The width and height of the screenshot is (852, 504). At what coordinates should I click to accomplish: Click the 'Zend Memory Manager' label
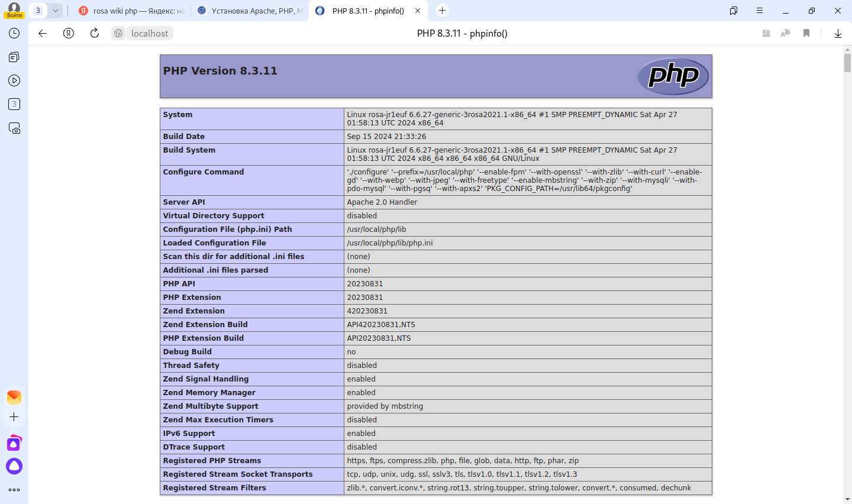click(209, 393)
